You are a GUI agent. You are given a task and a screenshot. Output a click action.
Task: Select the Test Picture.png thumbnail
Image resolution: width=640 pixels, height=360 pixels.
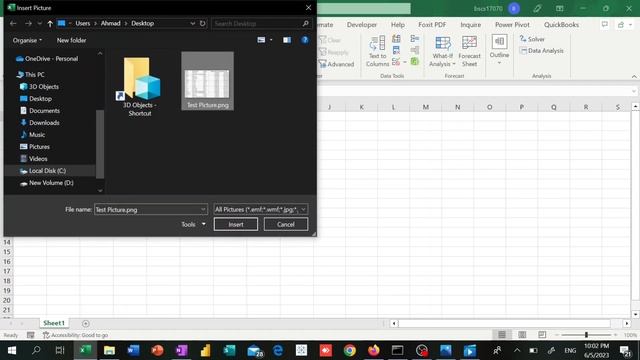click(x=207, y=81)
